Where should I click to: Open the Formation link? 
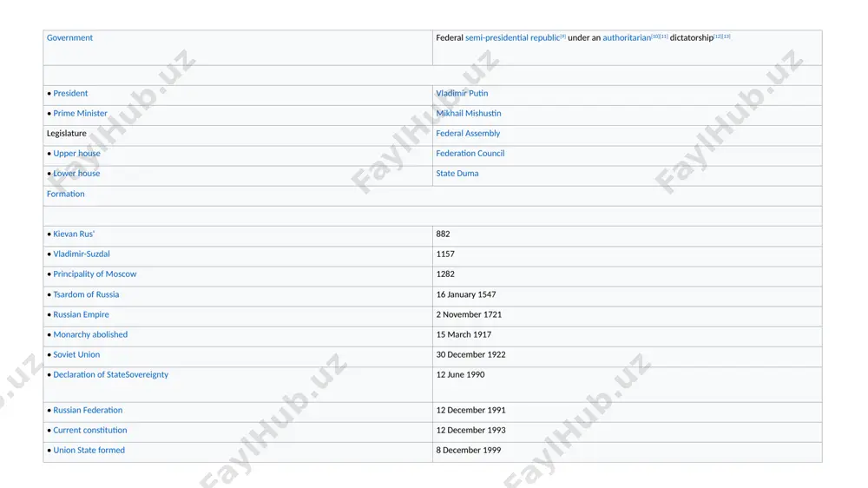pyautogui.click(x=65, y=194)
